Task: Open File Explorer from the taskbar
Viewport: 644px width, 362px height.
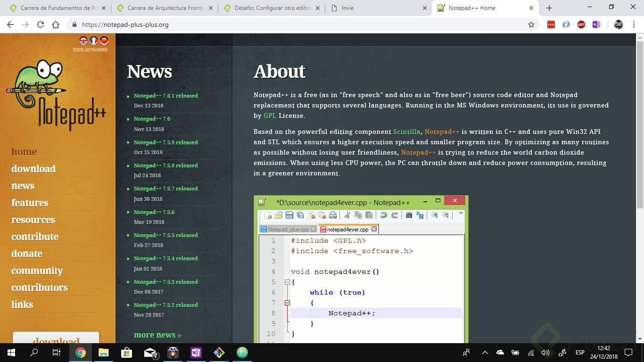Action: 103,353
